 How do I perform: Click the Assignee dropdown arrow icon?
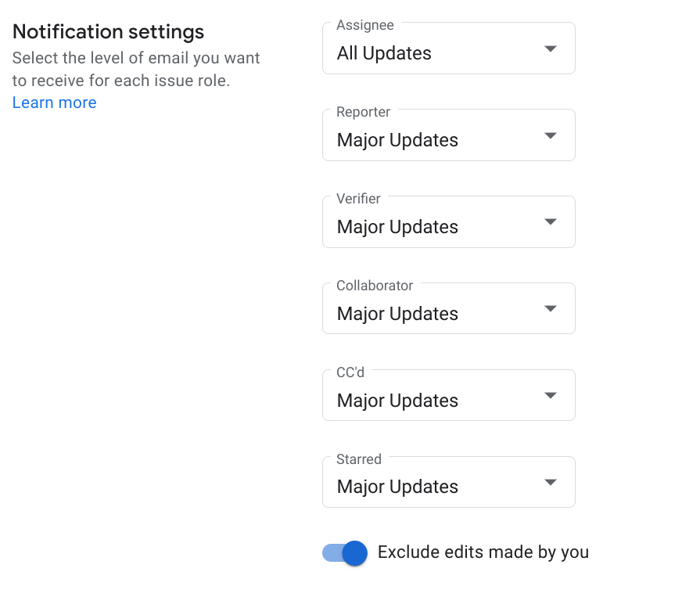(551, 49)
